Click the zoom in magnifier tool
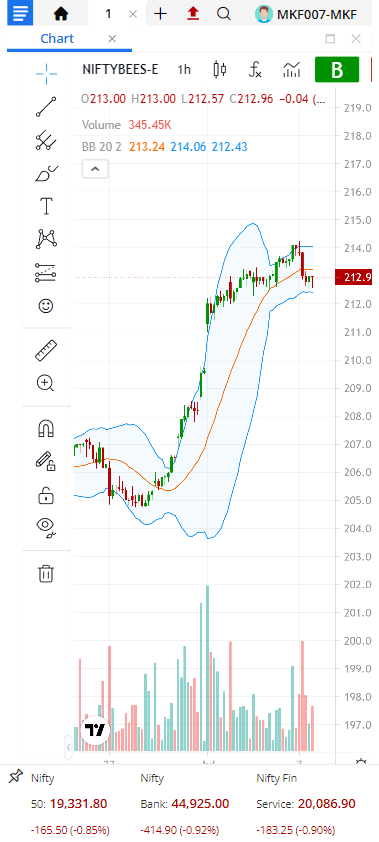Image resolution: width=379 pixels, height=842 pixels. pos(45,383)
